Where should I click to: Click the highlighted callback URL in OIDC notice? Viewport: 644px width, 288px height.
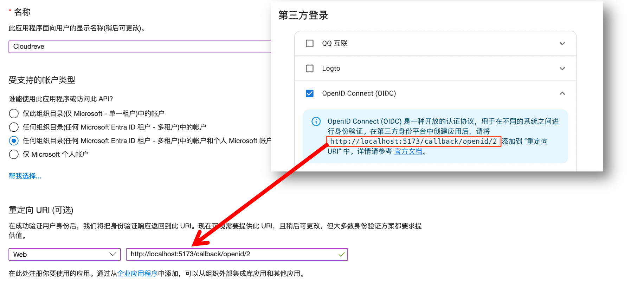pyautogui.click(x=413, y=142)
